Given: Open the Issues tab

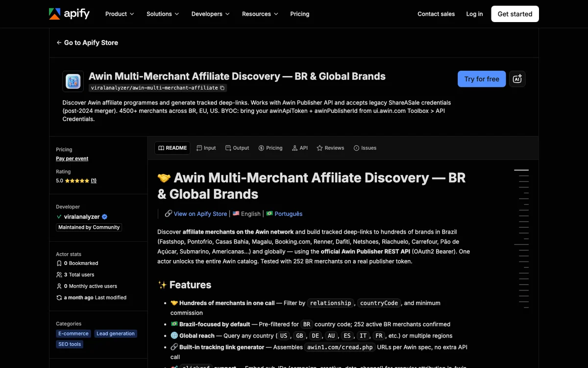Looking at the screenshot, I should click(365, 148).
